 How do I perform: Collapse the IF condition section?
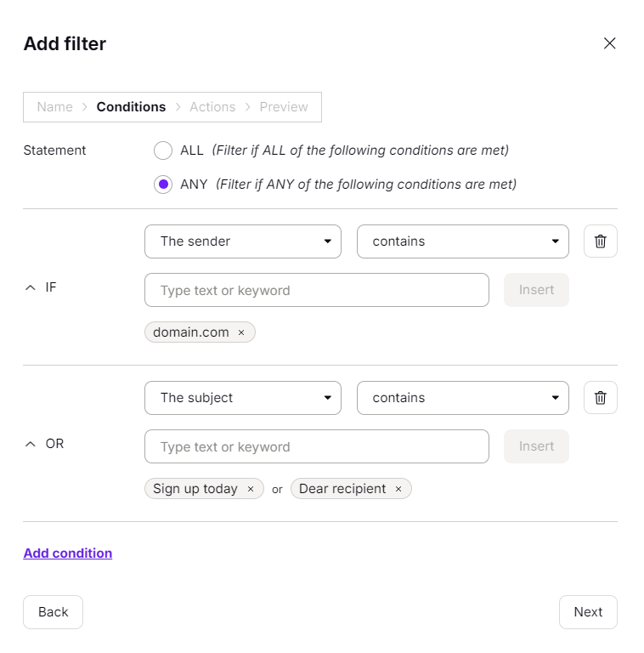pos(31,288)
